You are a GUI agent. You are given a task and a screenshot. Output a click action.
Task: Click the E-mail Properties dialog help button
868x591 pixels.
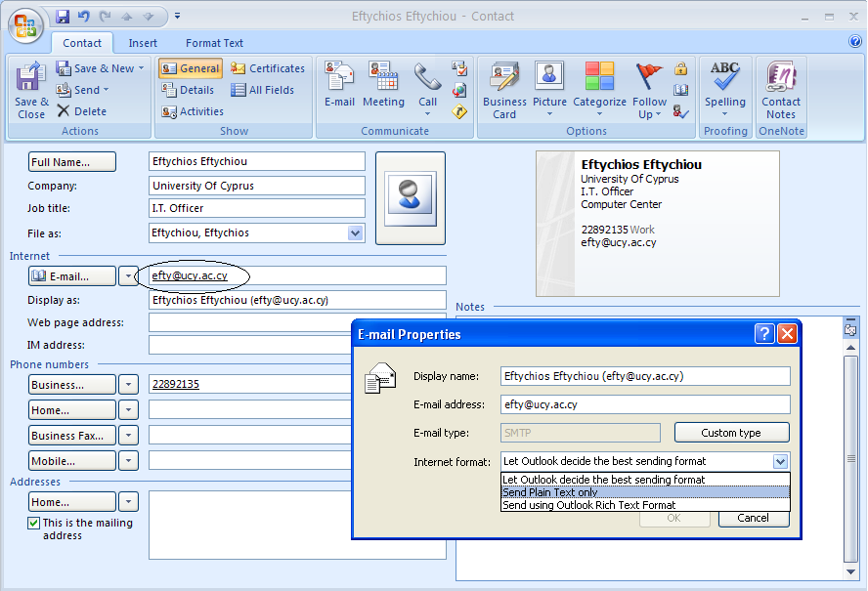(764, 334)
